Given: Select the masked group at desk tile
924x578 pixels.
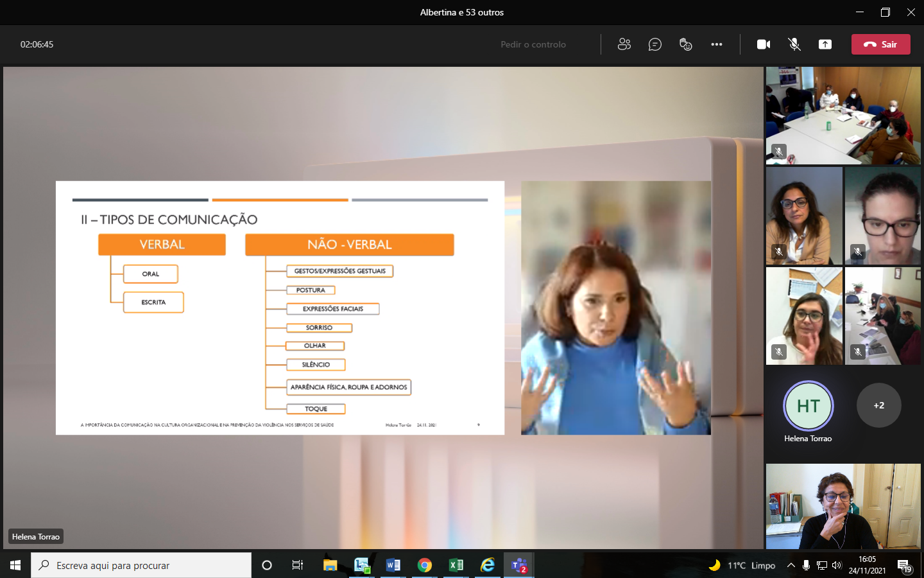Looking at the screenshot, I should (883, 316).
